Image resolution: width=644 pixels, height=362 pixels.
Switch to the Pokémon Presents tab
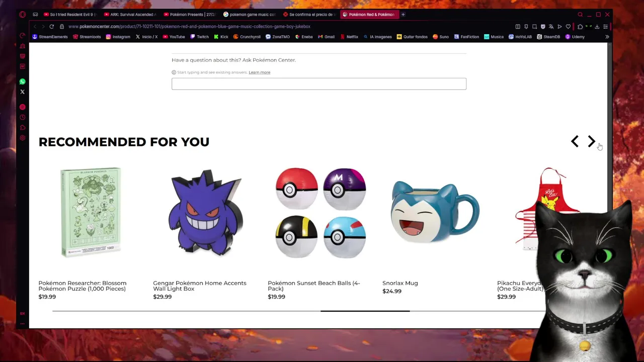click(189, 15)
